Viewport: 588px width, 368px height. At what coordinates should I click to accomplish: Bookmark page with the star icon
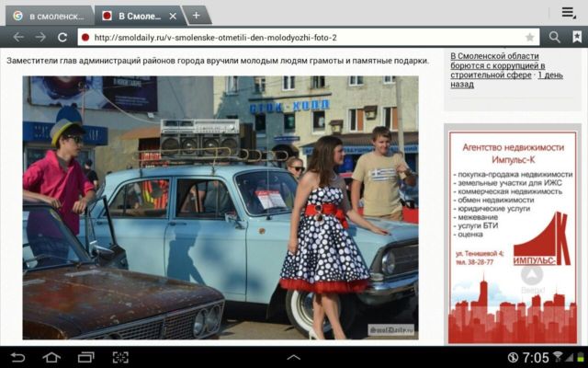pos(530,37)
